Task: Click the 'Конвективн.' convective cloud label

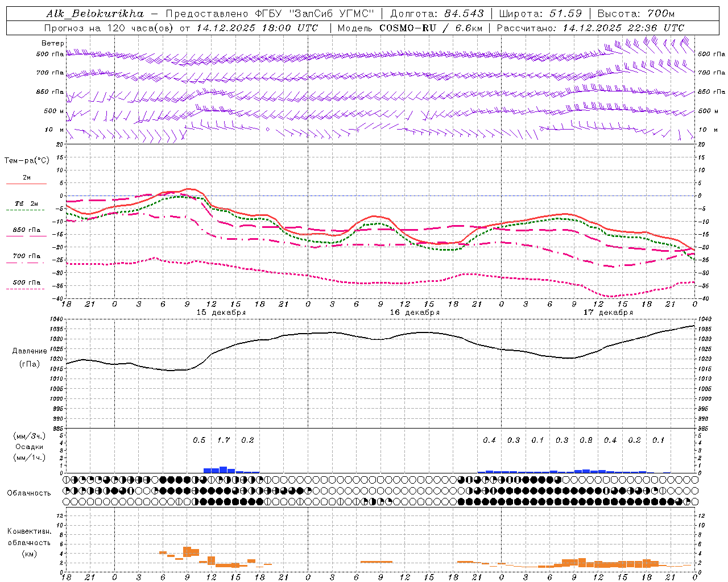Action: click(x=30, y=531)
